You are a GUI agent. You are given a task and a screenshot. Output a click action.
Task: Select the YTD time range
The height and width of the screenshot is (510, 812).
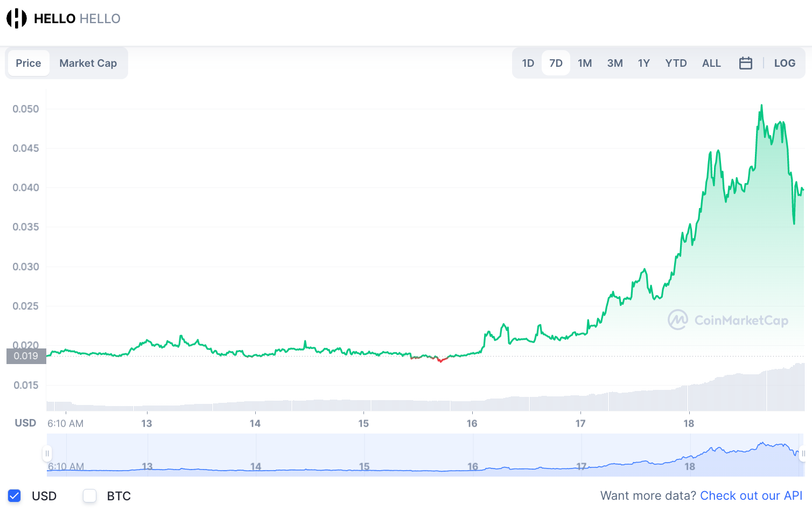676,63
